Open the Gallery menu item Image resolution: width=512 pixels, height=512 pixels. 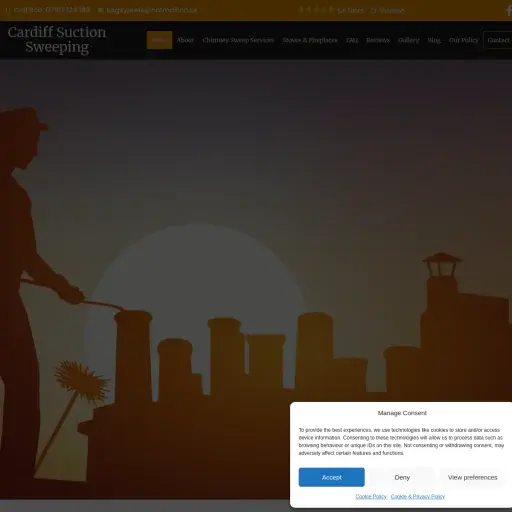[409, 40]
